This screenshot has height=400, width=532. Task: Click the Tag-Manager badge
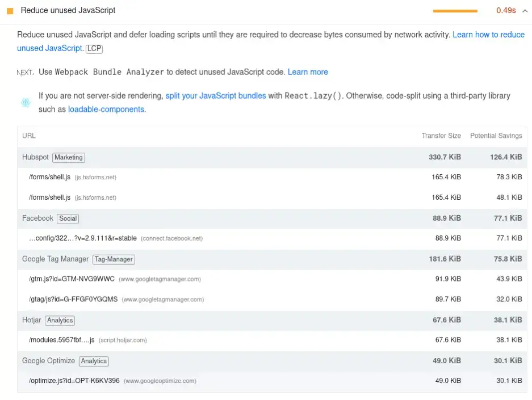[113, 259]
